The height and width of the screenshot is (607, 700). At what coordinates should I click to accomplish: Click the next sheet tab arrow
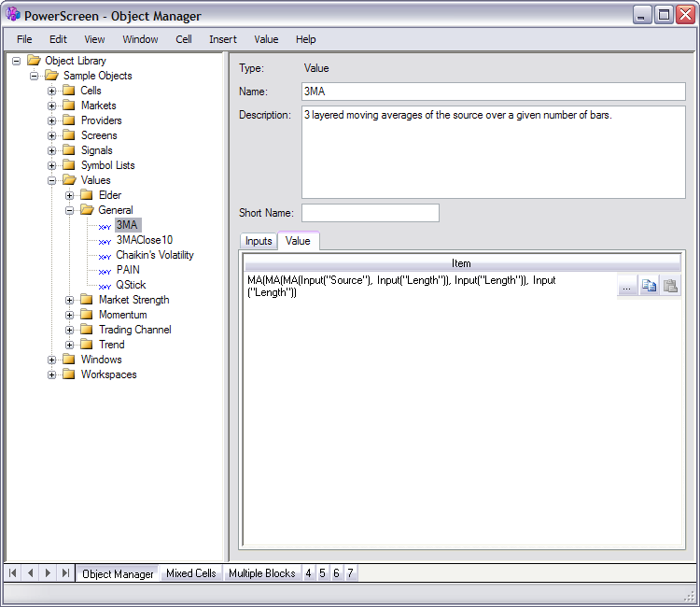(48, 572)
